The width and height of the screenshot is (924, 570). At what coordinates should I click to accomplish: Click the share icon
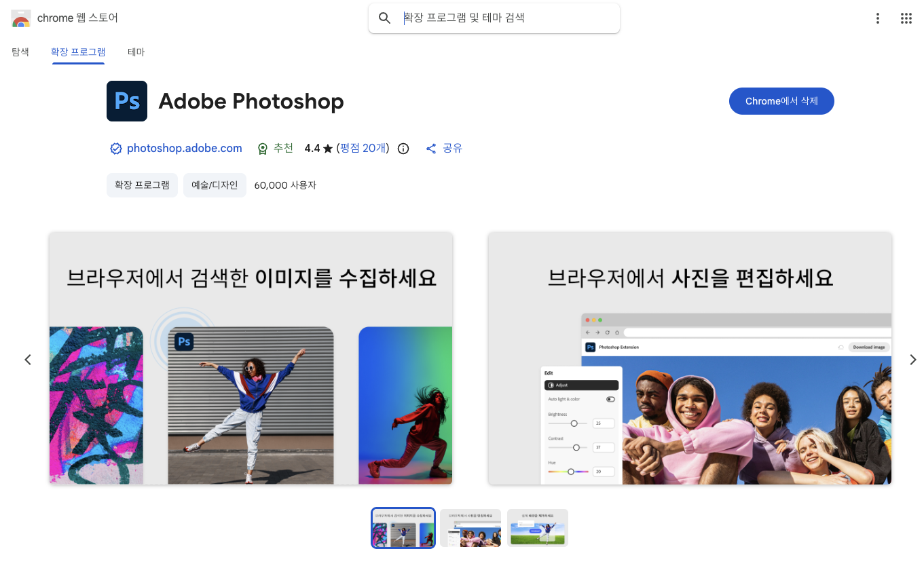[x=431, y=149]
